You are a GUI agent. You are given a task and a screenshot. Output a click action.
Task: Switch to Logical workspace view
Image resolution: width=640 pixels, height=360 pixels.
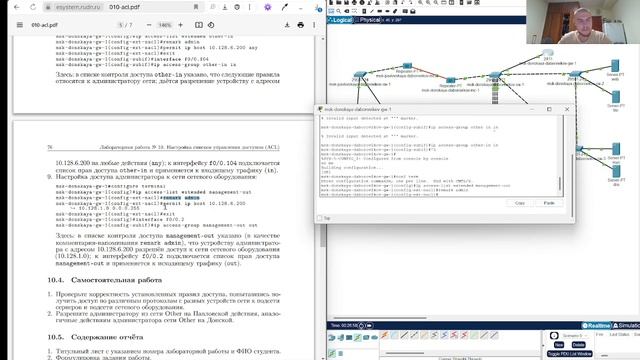(x=340, y=20)
